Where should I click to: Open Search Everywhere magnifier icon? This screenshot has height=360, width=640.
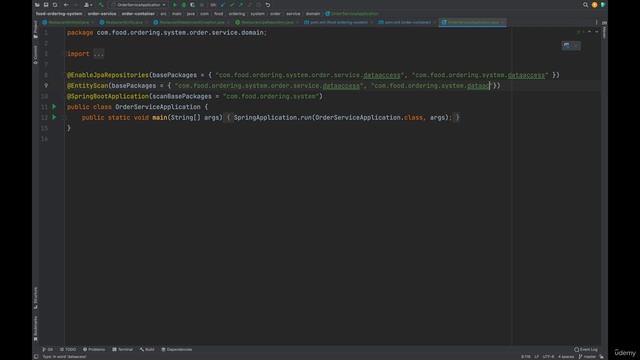(585, 5)
